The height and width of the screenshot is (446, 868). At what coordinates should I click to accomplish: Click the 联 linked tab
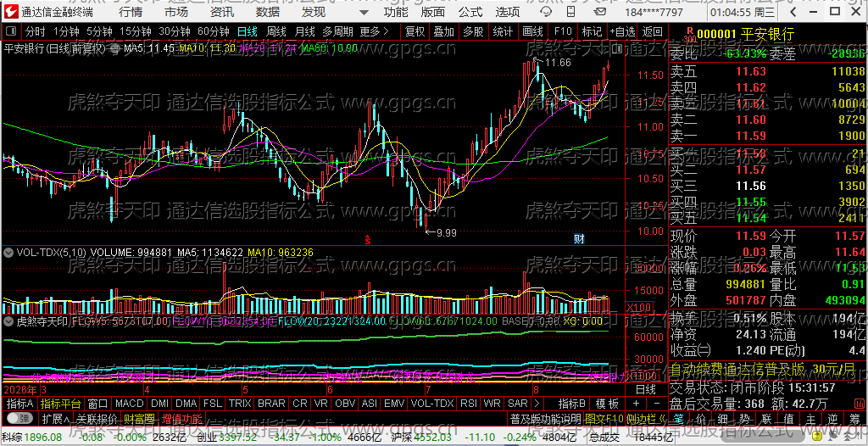click(765, 418)
